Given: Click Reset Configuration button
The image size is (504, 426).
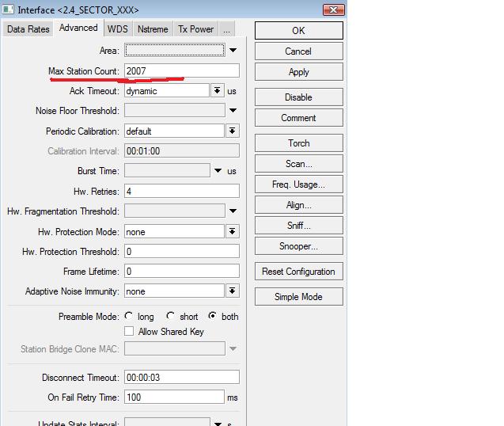Looking at the screenshot, I should click(298, 272).
